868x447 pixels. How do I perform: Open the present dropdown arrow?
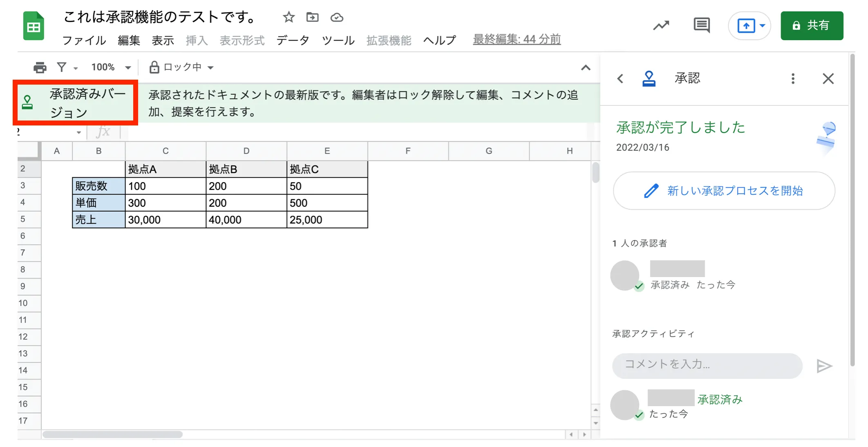762,25
